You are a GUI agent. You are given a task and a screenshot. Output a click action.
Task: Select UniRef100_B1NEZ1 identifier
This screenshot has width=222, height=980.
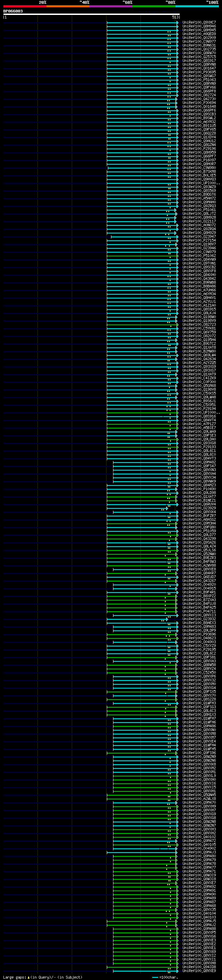(199, 500)
